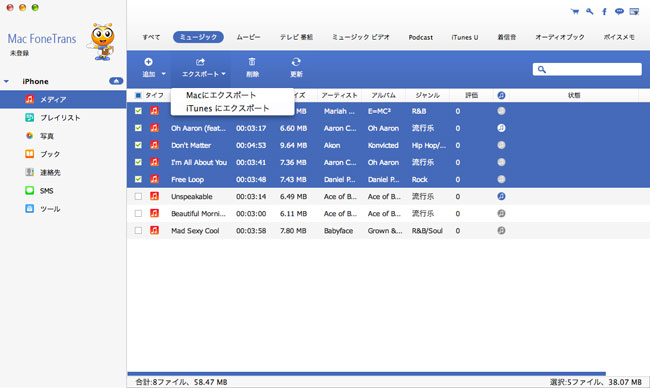Open the 追加 dropdown arrow
650x388 pixels.
163,74
